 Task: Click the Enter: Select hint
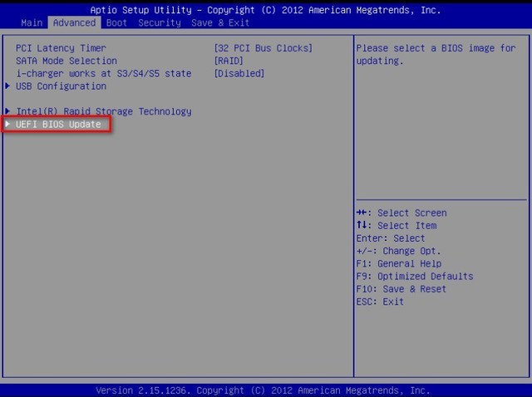[x=390, y=238]
